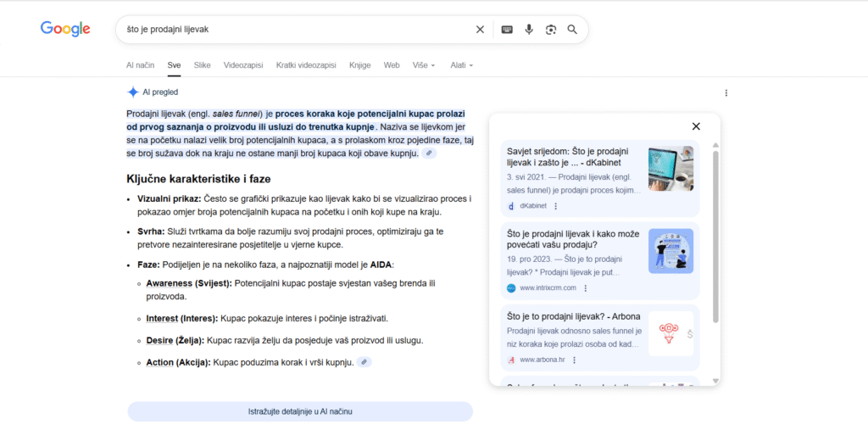Image resolution: width=868 pixels, height=424 pixels.
Task: Clear the search box with the X icon
Action: [480, 30]
